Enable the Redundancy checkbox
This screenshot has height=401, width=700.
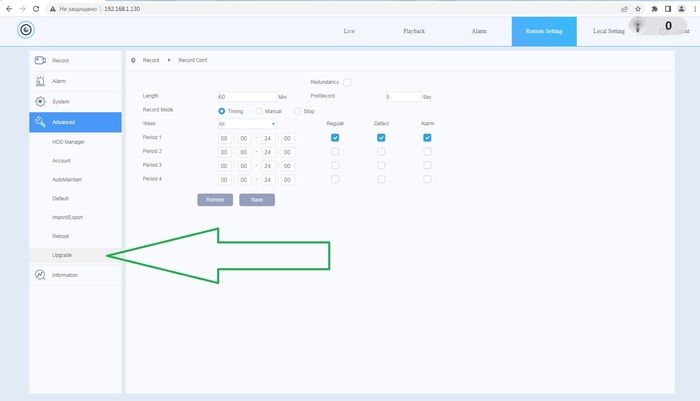coord(347,82)
